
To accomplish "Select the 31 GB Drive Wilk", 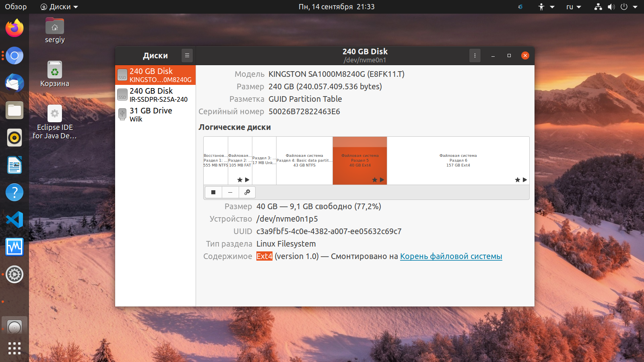I will point(155,115).
